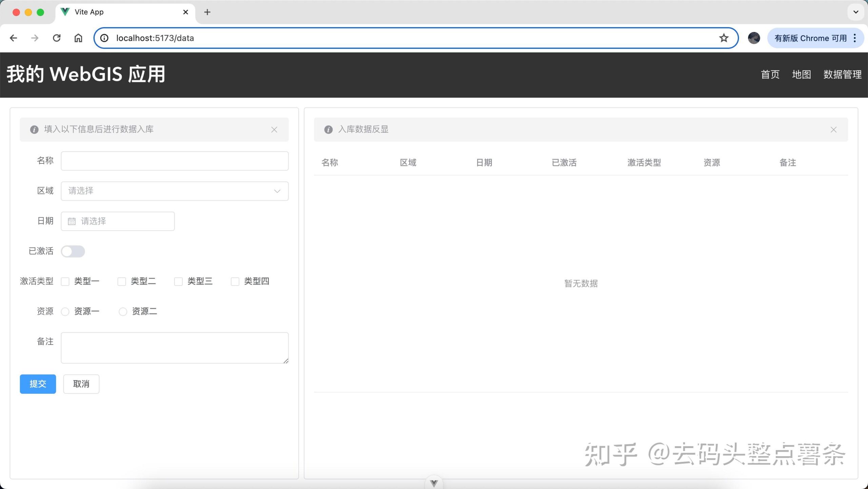Navigate to 数据管理
868x489 pixels.
(x=842, y=74)
